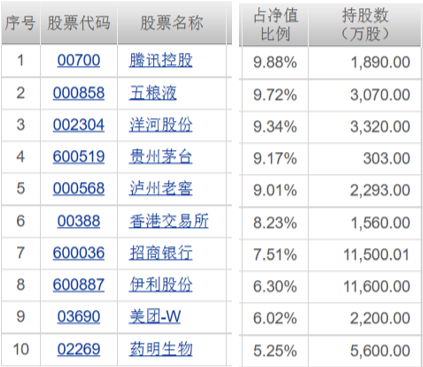Select the 6.30% net value cell
Image resolution: width=423 pixels, height=367 pixels.
pos(275,286)
